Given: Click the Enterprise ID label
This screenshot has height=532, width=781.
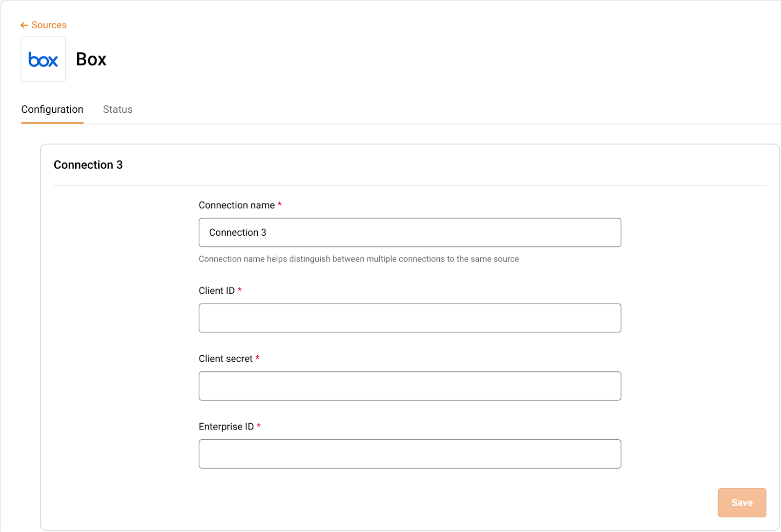Looking at the screenshot, I should [x=226, y=427].
